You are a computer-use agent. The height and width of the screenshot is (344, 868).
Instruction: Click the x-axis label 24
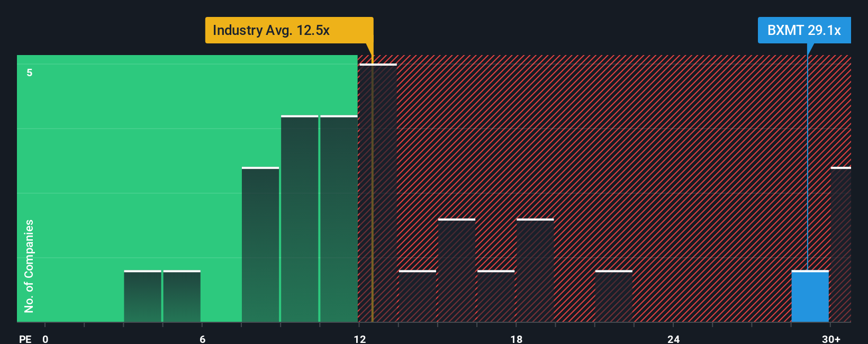point(673,339)
